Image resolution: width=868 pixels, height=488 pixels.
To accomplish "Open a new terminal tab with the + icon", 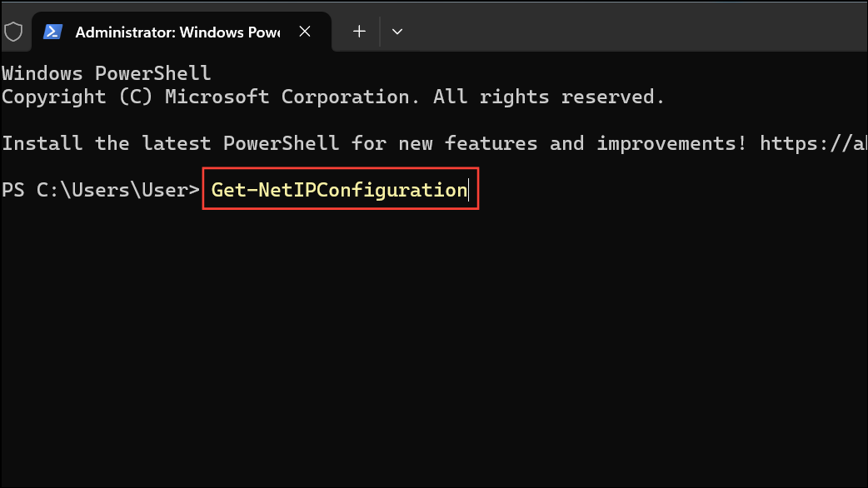I will pos(358,31).
